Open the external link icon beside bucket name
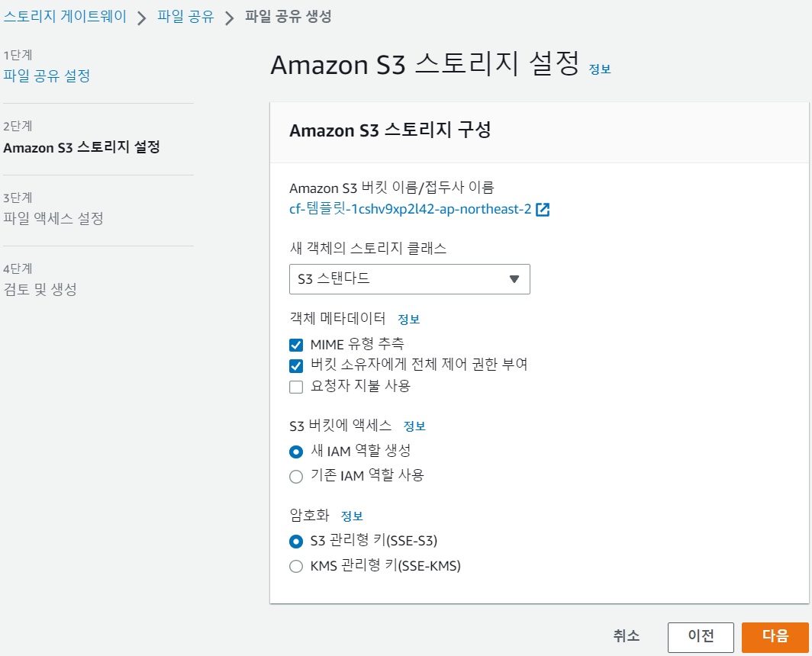This screenshot has height=656, width=812. 542,210
